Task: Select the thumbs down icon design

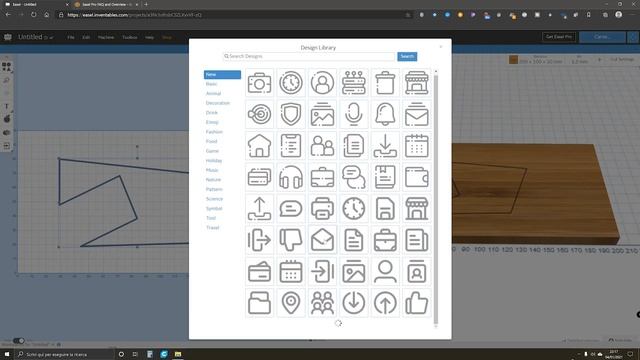Action: [291, 240]
